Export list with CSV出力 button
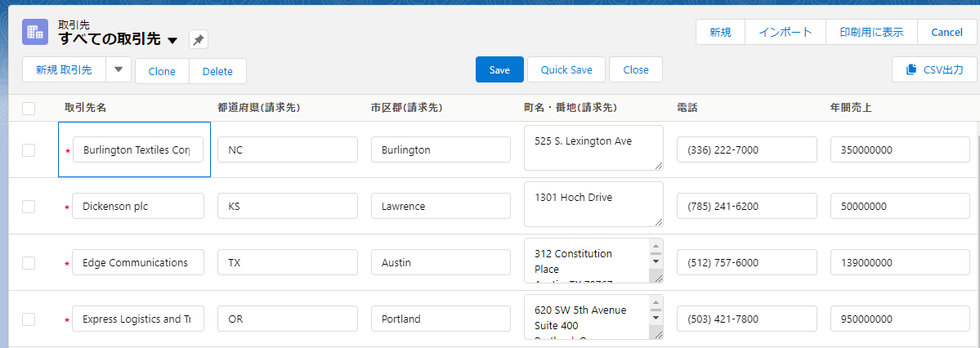Viewport: 980px width, 348px height. [x=934, y=70]
